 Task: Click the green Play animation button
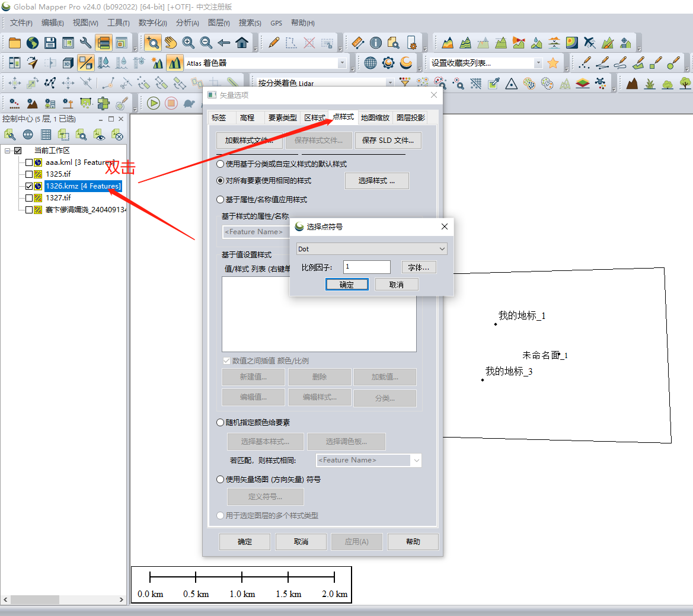(x=154, y=103)
